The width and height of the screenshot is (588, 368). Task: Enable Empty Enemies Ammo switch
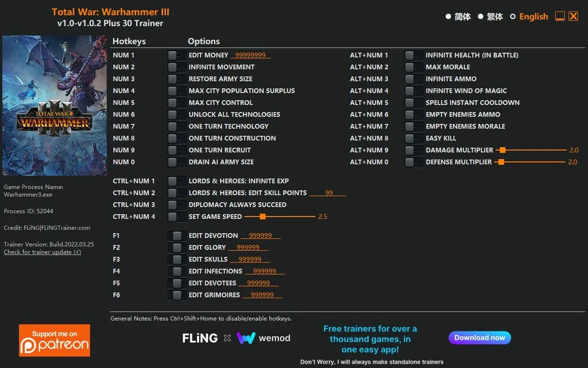click(414, 114)
